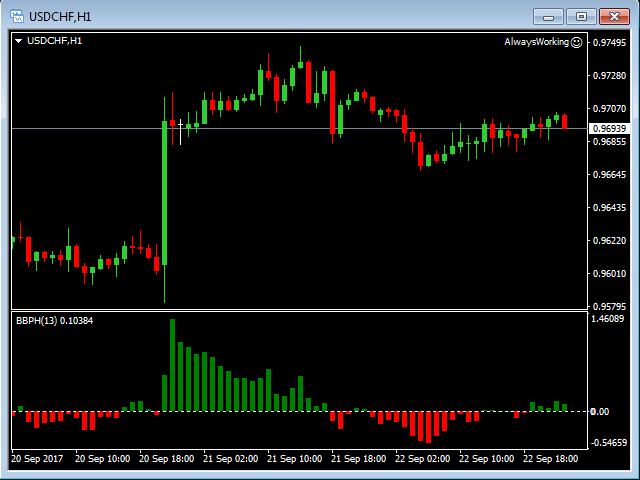
Task: Click the lowest red BBPH histogram bar
Action: coord(428,427)
